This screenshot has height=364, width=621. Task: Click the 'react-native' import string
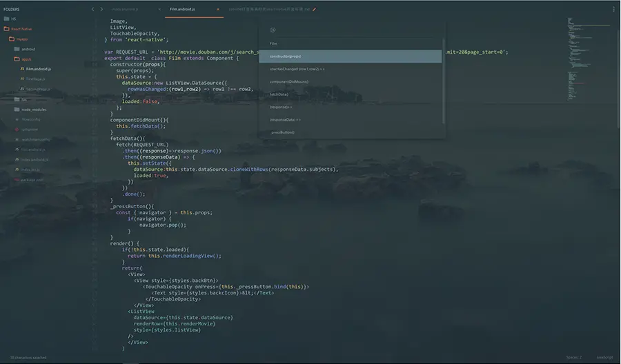tap(146, 39)
